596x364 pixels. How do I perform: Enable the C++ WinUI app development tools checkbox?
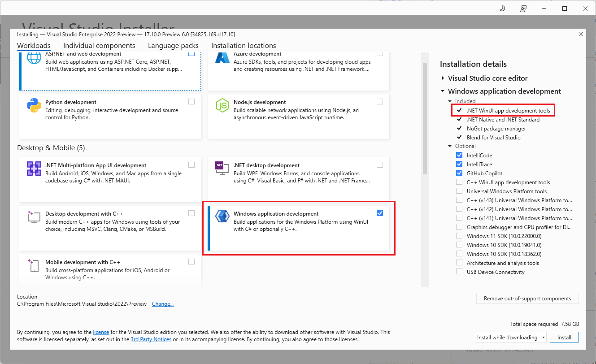pos(459,182)
